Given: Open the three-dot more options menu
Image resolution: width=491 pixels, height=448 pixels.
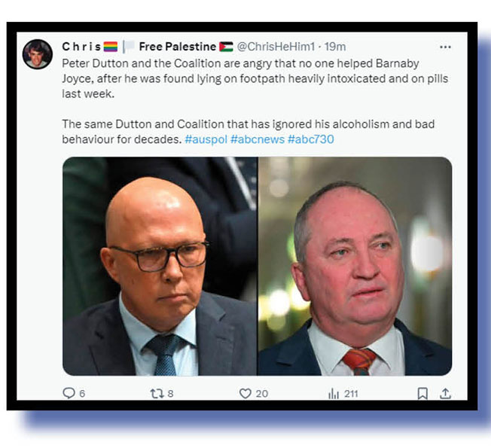Looking at the screenshot, I should click(445, 47).
